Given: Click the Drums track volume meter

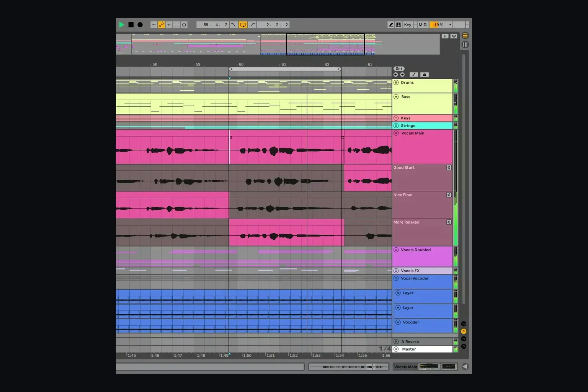Looking at the screenshot, I should (456, 86).
